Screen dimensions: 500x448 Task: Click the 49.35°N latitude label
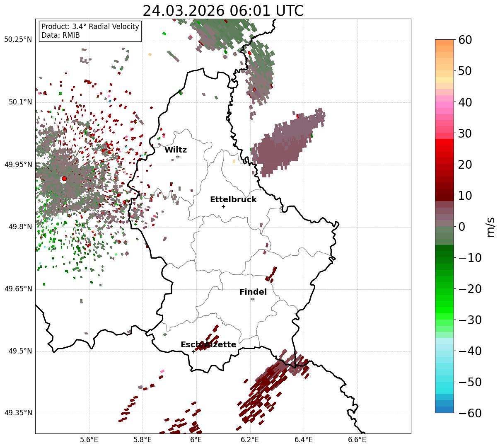click(18, 413)
